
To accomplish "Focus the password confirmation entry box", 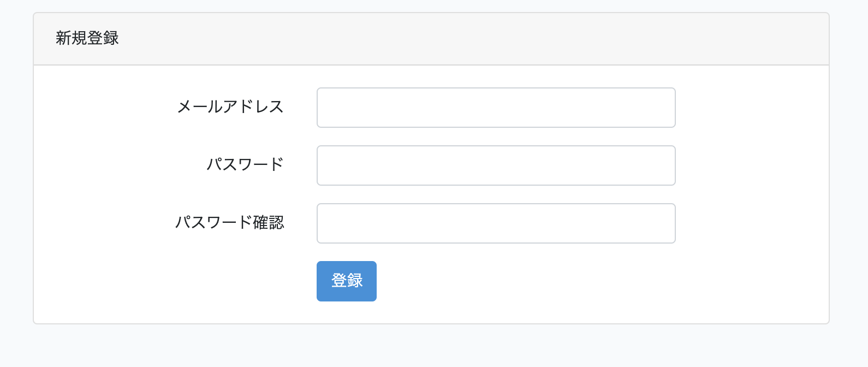I will pos(496,223).
